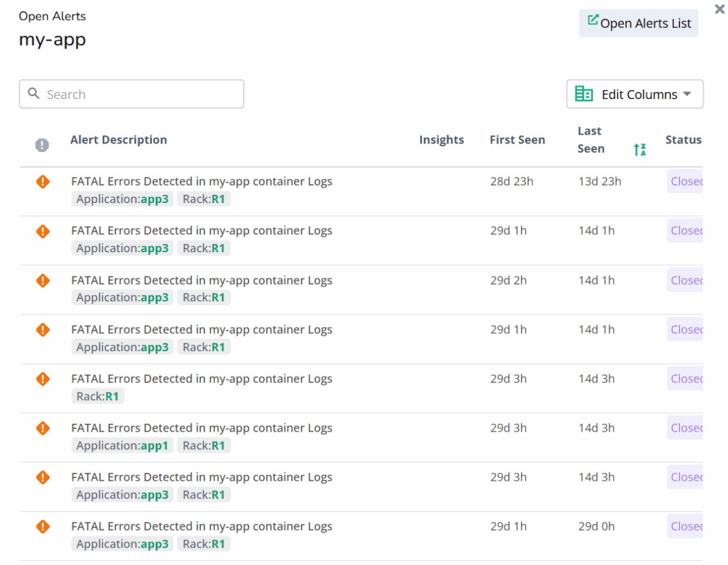Click the search magnifier icon
Screen dimensions: 728x565
click(x=34, y=93)
